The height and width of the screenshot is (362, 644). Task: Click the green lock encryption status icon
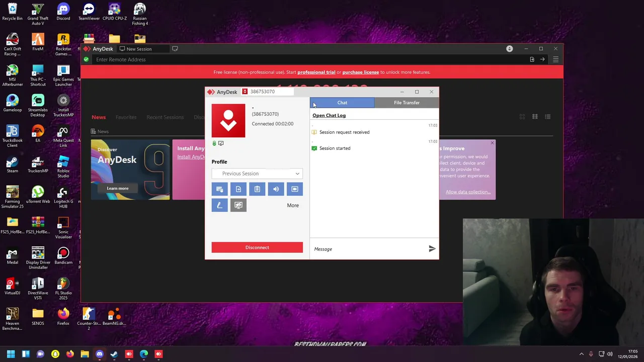214,143
